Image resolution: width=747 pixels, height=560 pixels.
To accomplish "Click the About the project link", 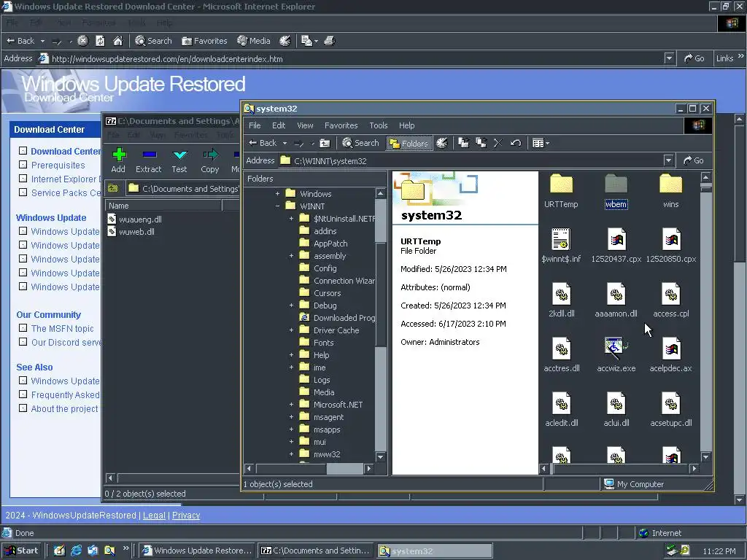I will (64, 408).
